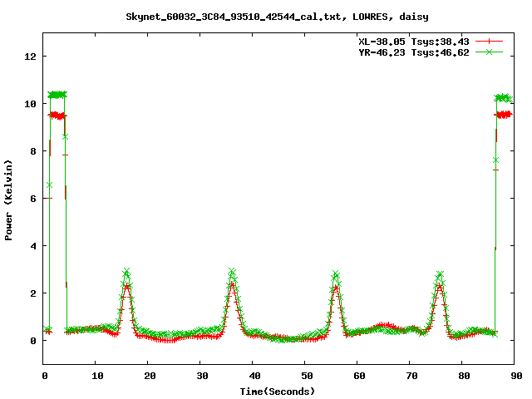Image resolution: width=532 pixels, height=399 pixels.
Task: Click the green calibration plateau at plot start
Action: pos(57,95)
